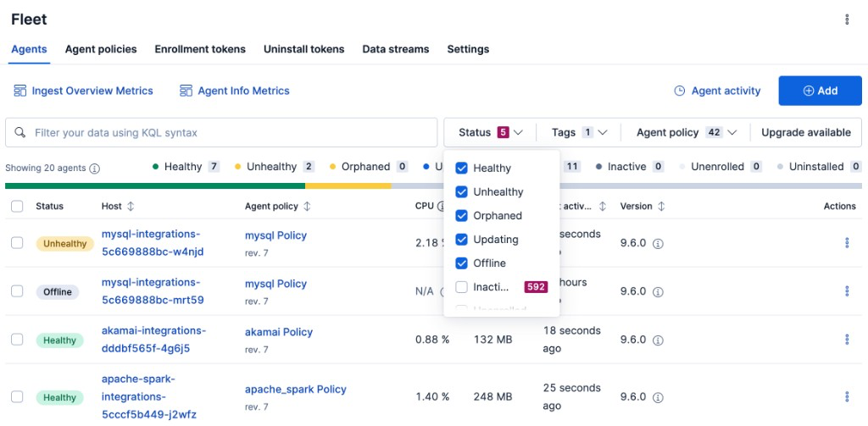The width and height of the screenshot is (868, 426).
Task: Click the CPU column info icon
Action: (x=441, y=207)
